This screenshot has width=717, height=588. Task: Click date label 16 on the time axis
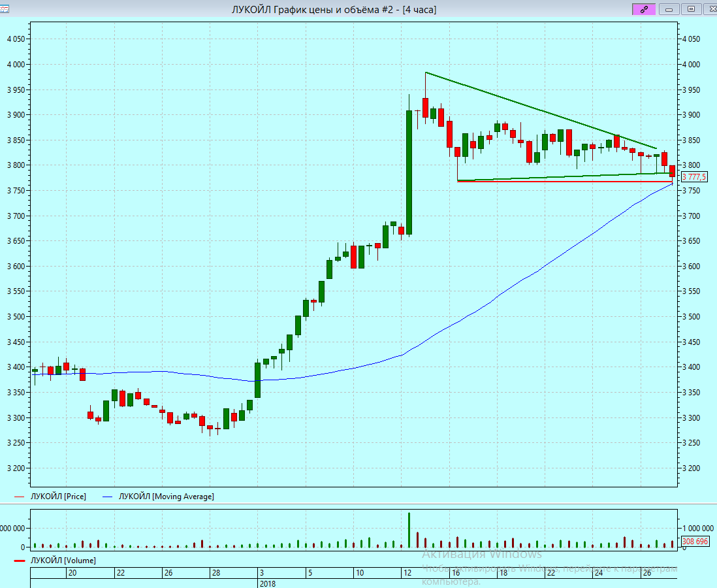tap(455, 573)
